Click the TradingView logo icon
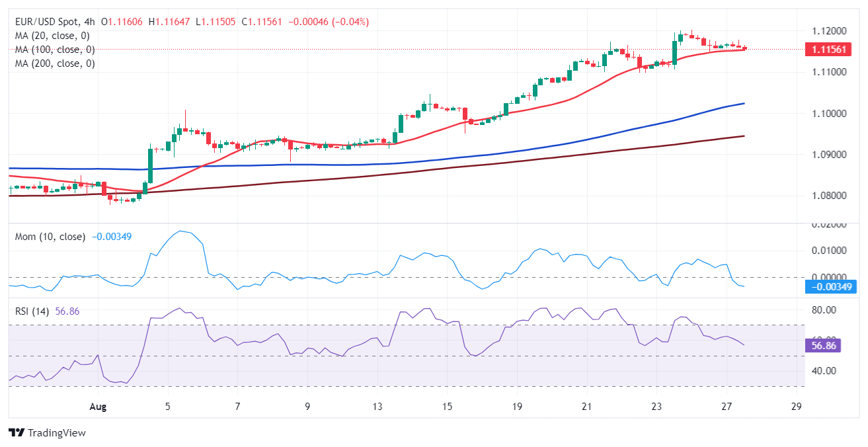868x447 pixels. tap(17, 432)
